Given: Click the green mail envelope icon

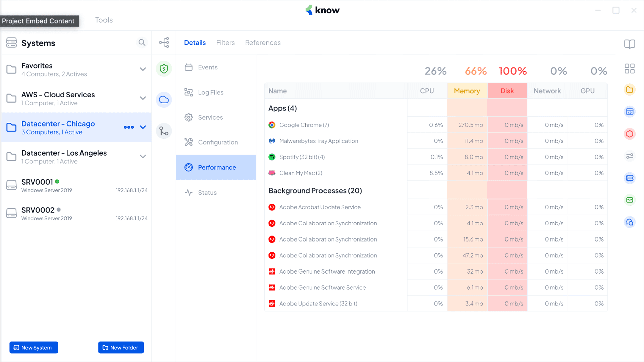Looking at the screenshot, I should pyautogui.click(x=630, y=200).
